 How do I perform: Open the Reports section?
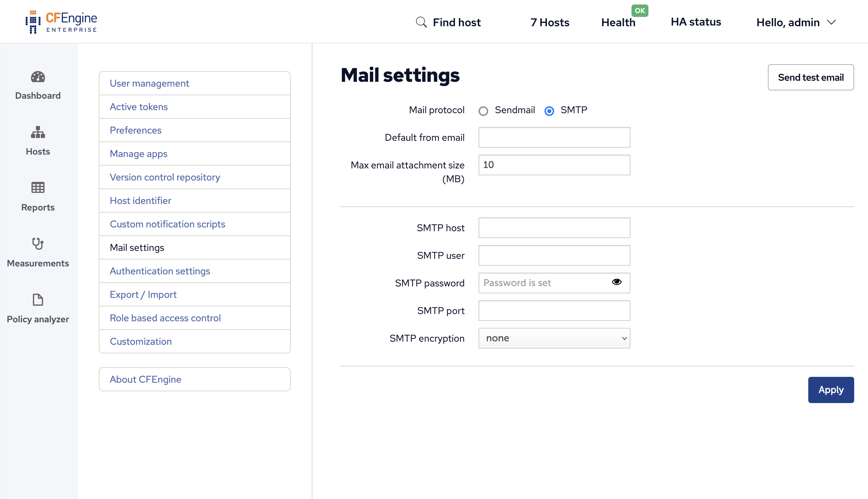tap(38, 197)
